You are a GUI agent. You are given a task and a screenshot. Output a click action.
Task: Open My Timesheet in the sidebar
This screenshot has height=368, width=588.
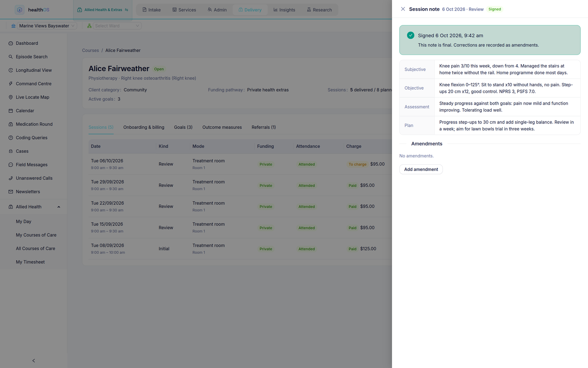[x=30, y=262]
